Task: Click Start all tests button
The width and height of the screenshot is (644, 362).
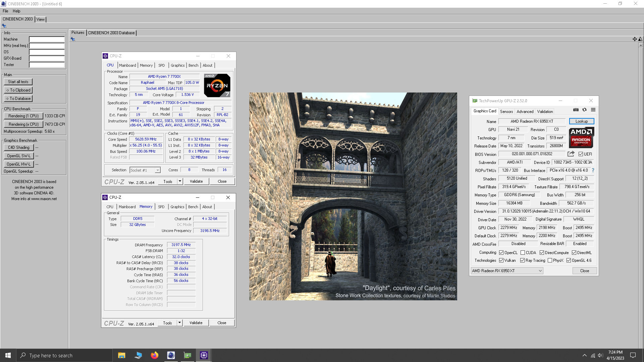Action: (x=18, y=82)
